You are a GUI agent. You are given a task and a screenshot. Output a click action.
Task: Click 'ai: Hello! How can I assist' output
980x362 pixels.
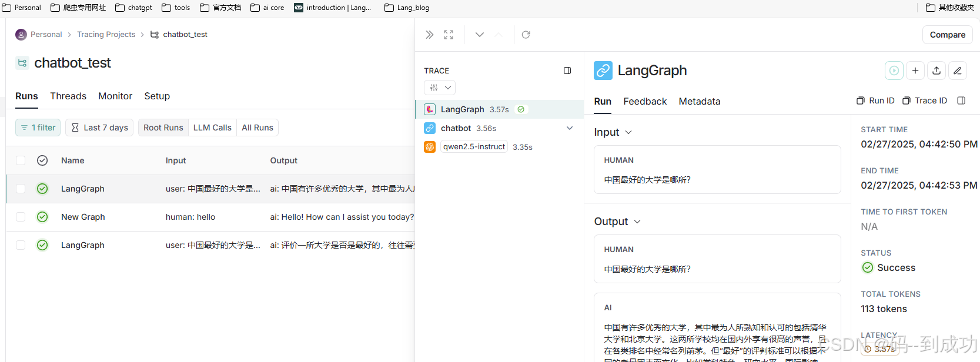(x=342, y=217)
